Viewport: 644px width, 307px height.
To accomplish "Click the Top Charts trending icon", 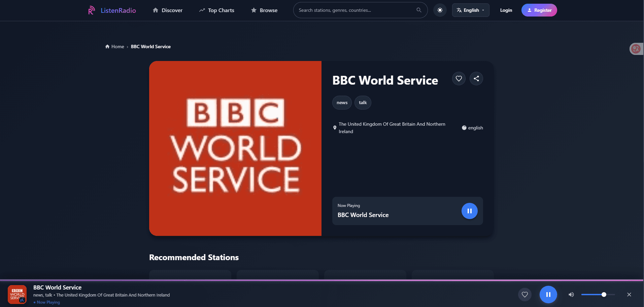I will pos(202,10).
